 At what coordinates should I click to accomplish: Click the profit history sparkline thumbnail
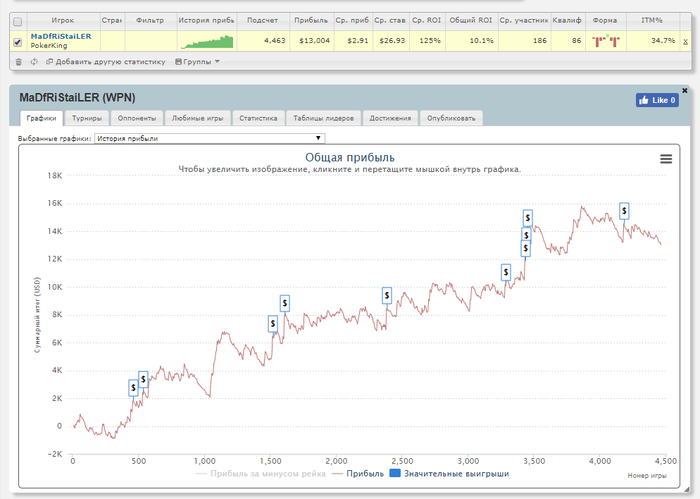click(207, 42)
